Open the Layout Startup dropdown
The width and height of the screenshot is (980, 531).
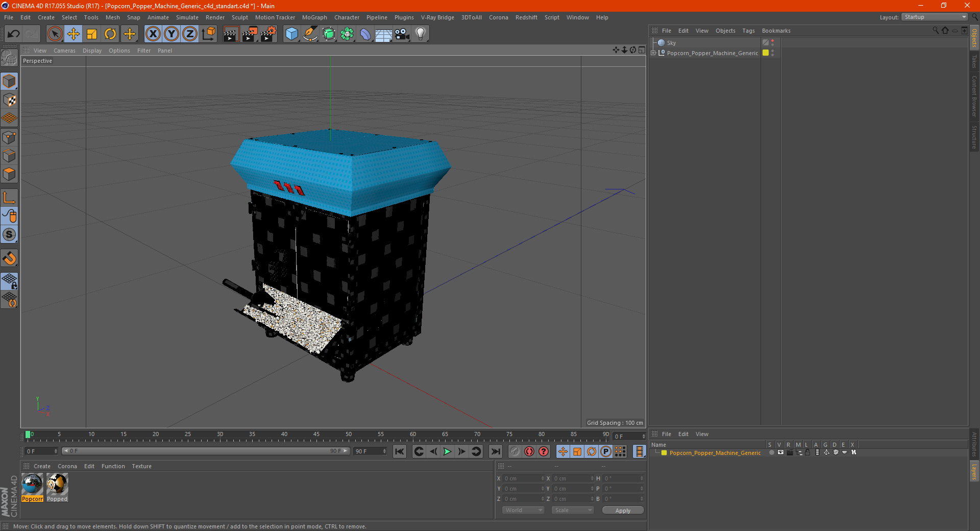(x=935, y=17)
